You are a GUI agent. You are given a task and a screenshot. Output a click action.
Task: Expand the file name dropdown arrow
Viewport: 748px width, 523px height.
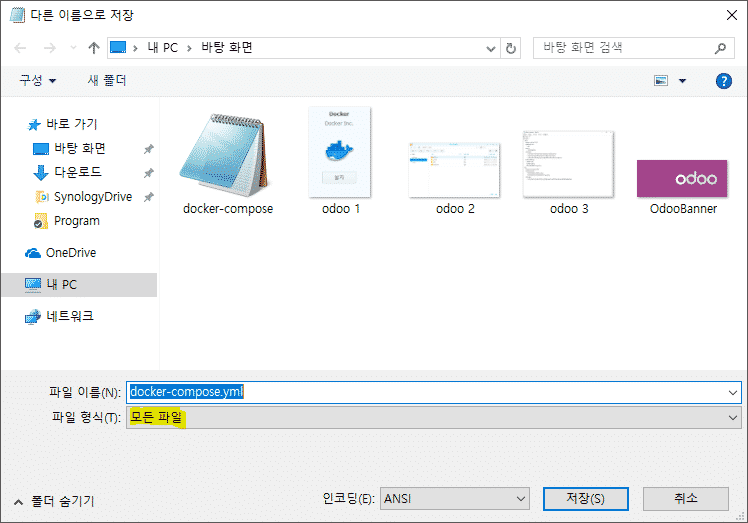pyautogui.click(x=733, y=393)
